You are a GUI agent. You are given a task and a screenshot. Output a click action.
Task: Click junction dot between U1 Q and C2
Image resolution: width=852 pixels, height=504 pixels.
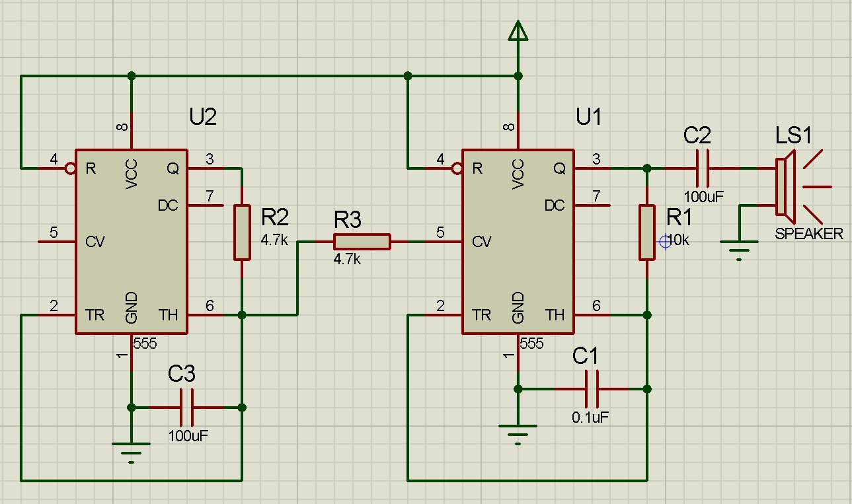pos(647,168)
